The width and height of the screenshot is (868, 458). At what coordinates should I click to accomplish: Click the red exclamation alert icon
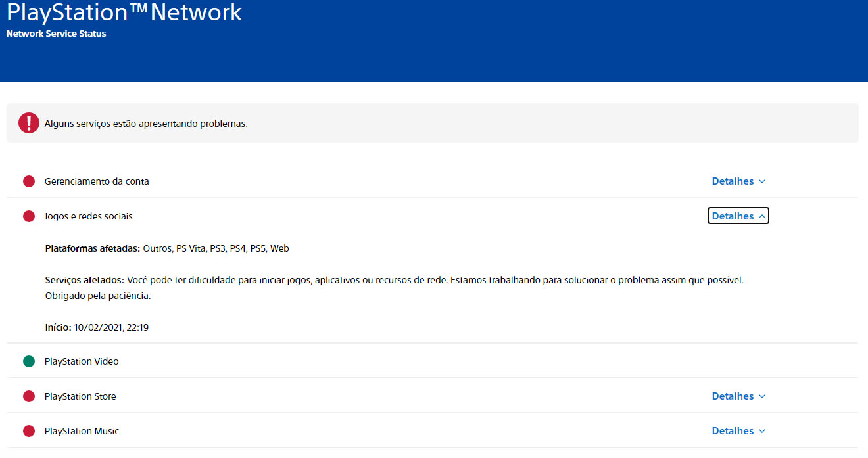(x=29, y=123)
